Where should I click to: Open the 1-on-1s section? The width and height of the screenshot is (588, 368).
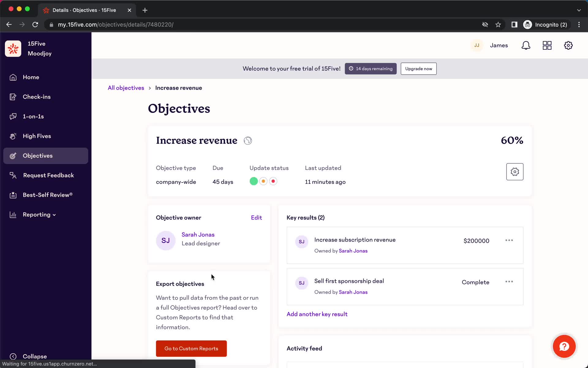(x=33, y=116)
